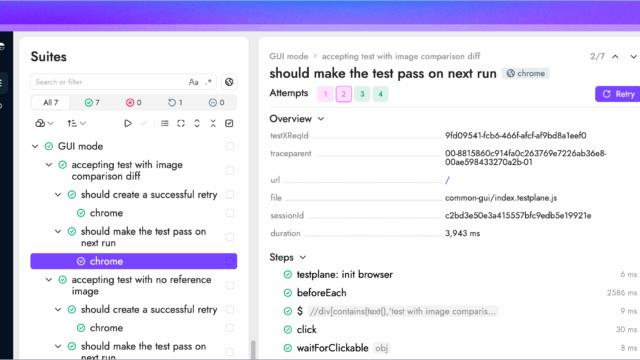Click file path common-gui/index.testplane.js
The height and width of the screenshot is (360, 640).
501,198
